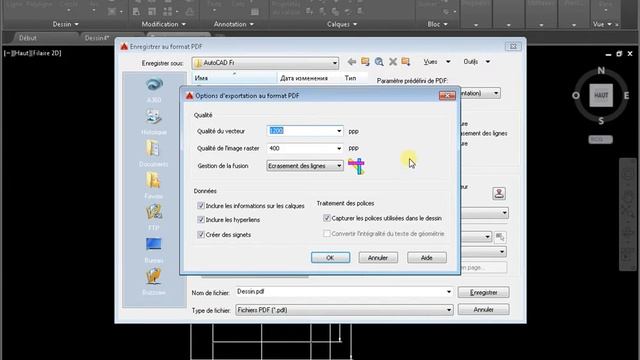Image resolution: width=640 pixels, height=360 pixels.
Task: Open the Favoris folder shortcut
Action: click(x=153, y=180)
